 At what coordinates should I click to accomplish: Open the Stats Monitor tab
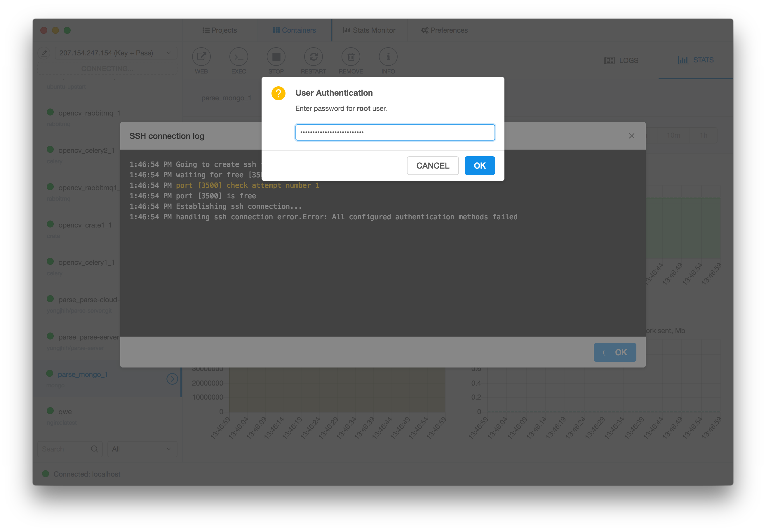[369, 30]
